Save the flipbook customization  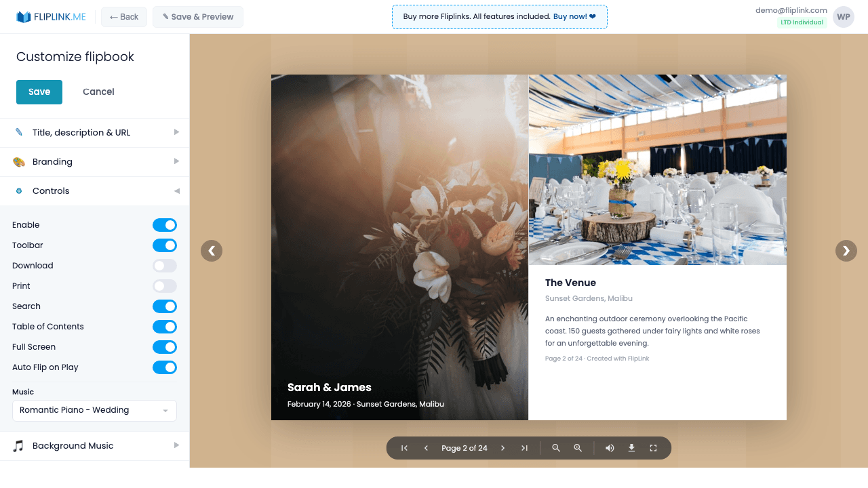[x=39, y=91]
